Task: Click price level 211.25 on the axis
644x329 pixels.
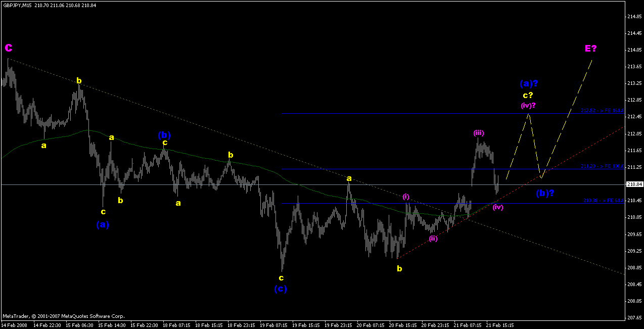Action: coord(635,167)
